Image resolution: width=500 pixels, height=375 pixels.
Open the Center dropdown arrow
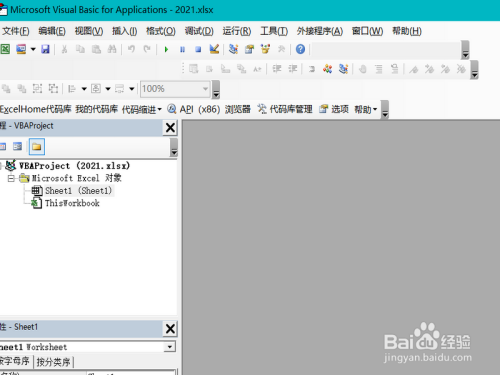[x=108, y=89]
